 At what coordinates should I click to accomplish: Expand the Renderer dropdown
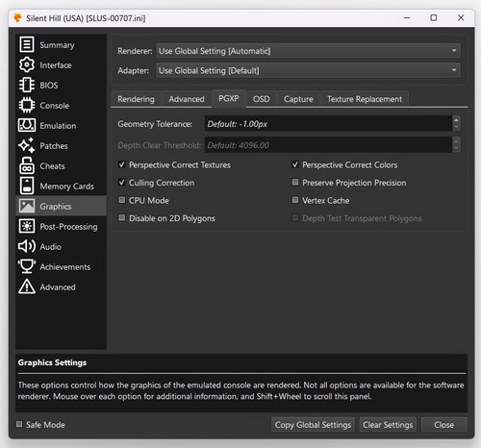click(x=308, y=51)
